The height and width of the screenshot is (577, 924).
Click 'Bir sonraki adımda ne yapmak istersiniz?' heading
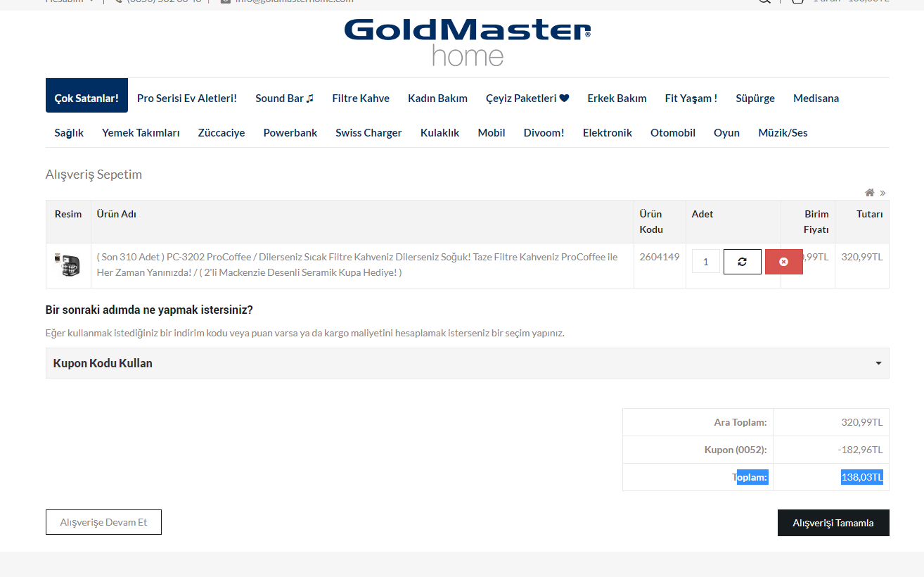click(x=149, y=310)
